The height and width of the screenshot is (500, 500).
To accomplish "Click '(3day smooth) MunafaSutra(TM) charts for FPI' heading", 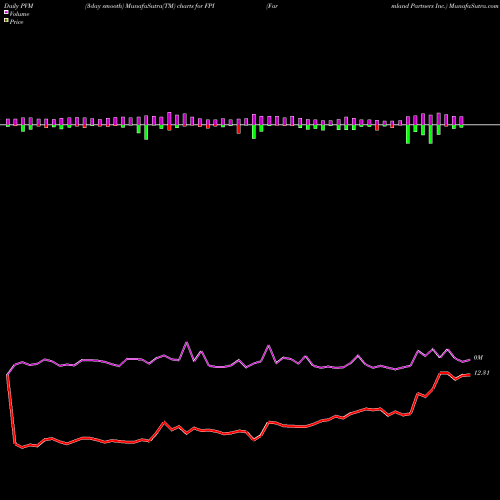I will (150, 6).
